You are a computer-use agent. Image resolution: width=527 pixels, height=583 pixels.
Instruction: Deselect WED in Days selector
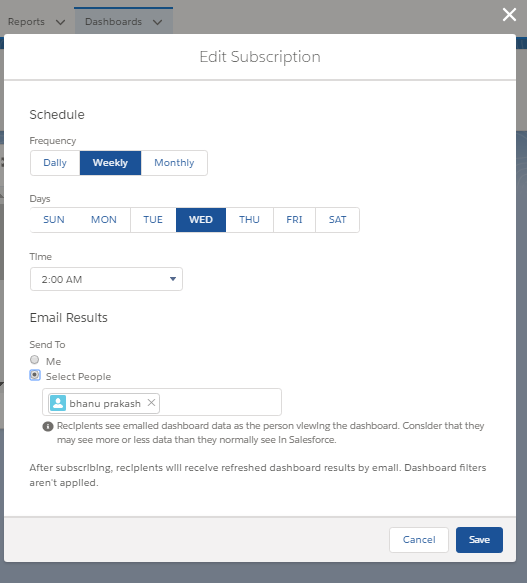(x=201, y=220)
